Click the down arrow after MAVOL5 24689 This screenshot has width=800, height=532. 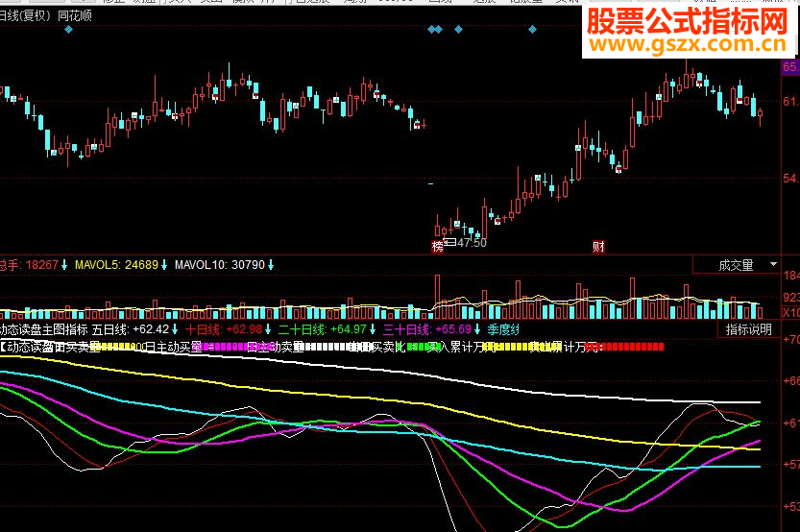pos(164,265)
